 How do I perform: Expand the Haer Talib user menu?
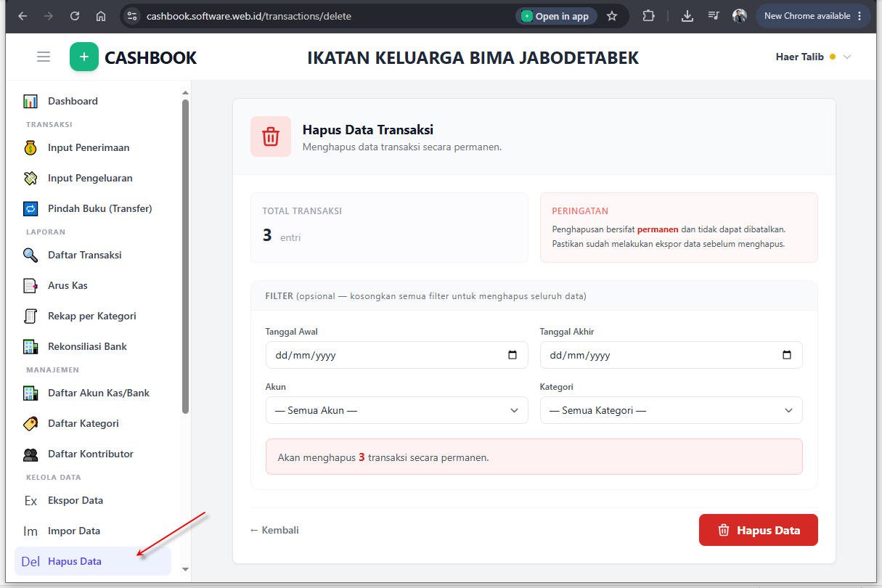pos(813,57)
